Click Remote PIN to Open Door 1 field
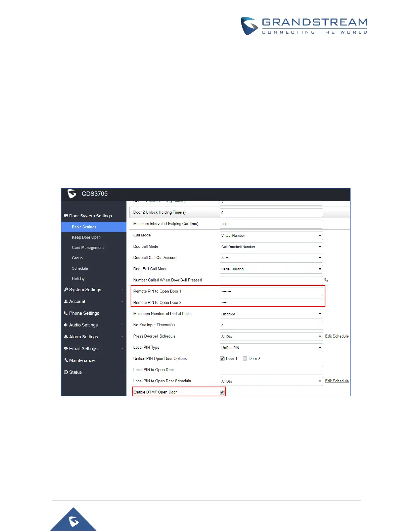Image resolution: width=411 pixels, height=532 pixels. [271, 292]
